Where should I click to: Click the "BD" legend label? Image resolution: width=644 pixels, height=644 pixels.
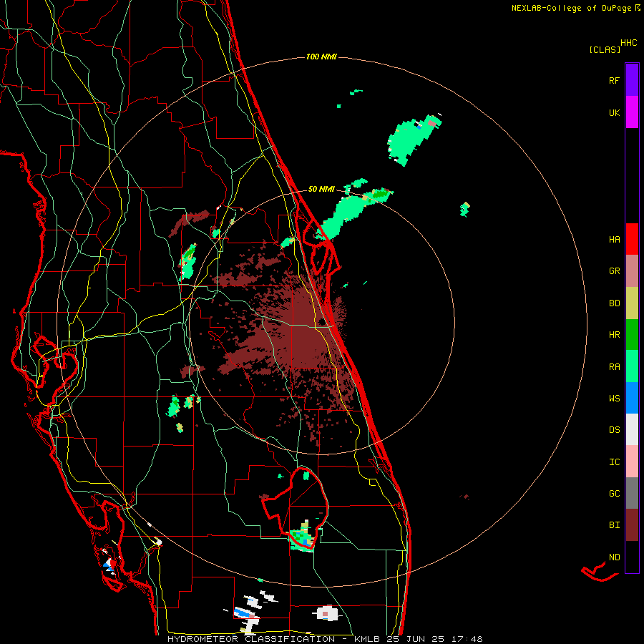(x=614, y=303)
